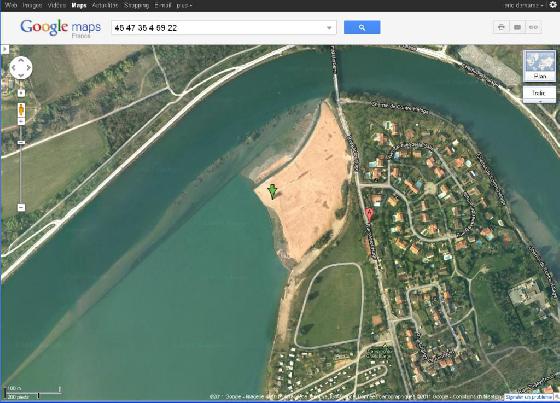Toggle the Trafic layer button
The image size is (560, 403).
coord(539,94)
